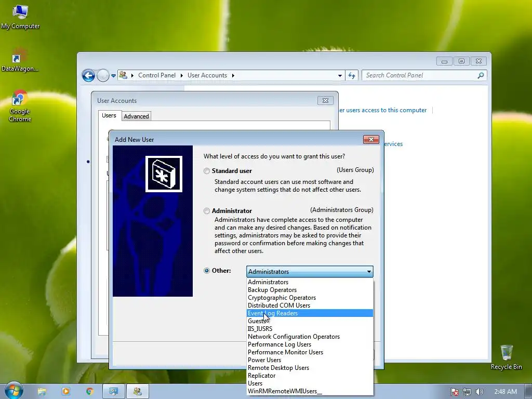
Task: Refresh the Control Panel address bar
Action: [x=352, y=76]
